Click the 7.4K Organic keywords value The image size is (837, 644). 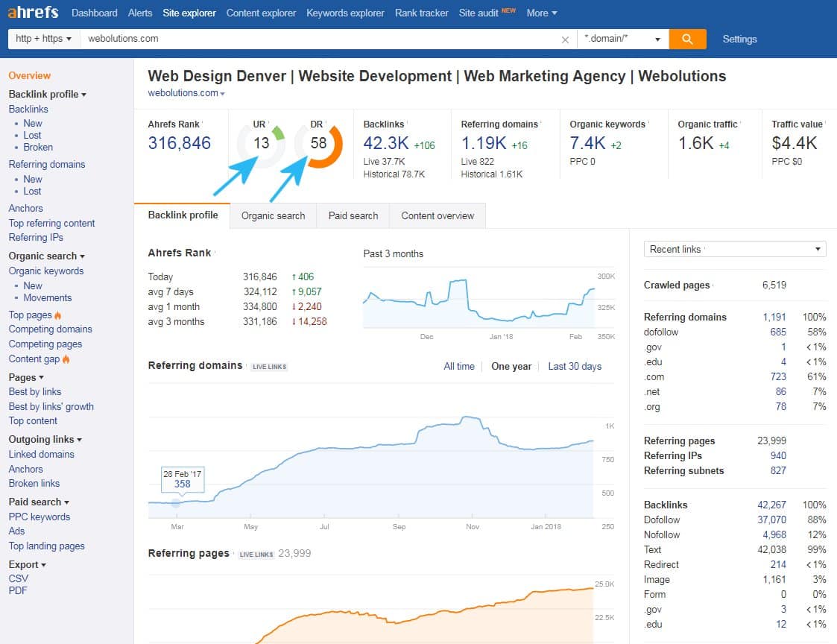click(588, 143)
